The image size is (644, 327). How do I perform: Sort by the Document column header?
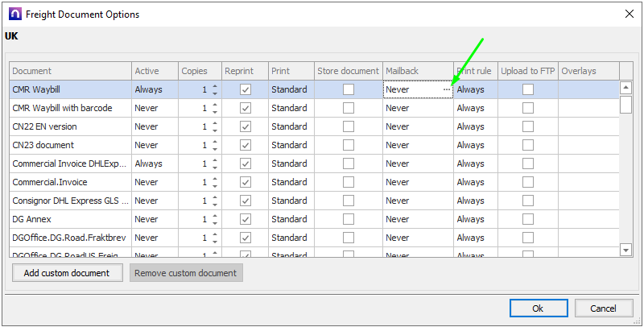[70, 71]
